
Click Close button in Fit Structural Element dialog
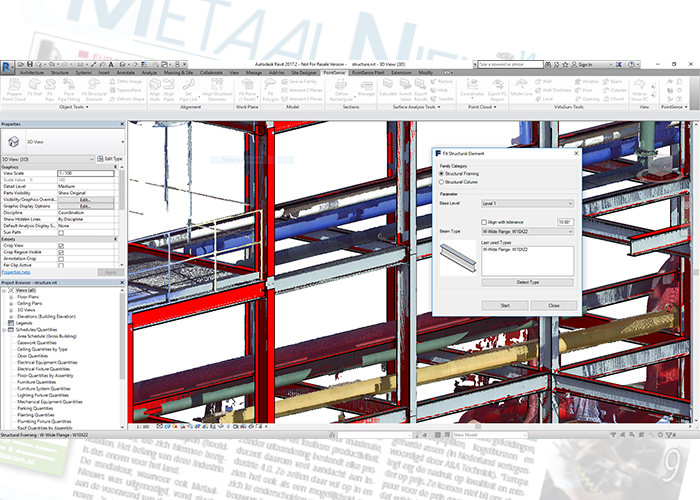click(x=554, y=306)
